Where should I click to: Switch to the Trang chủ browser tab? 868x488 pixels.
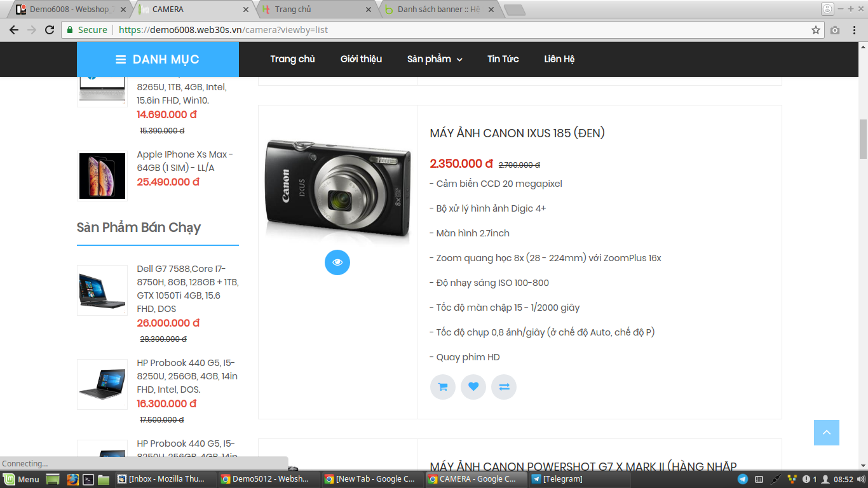[317, 10]
